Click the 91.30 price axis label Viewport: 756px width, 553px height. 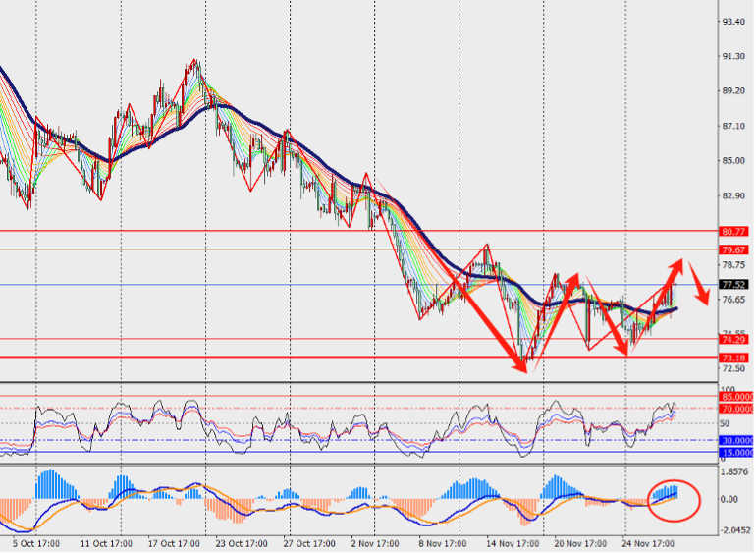click(x=733, y=56)
